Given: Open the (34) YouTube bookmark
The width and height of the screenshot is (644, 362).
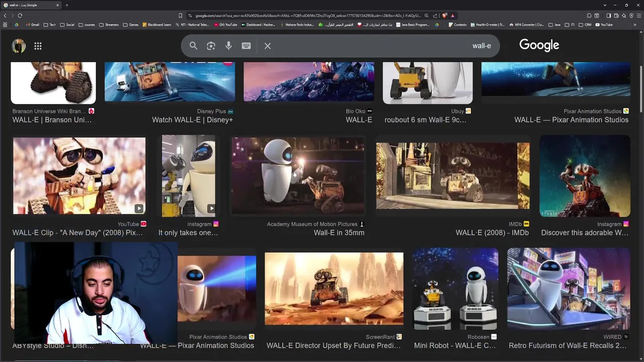Looking at the screenshot, I should [x=225, y=25].
